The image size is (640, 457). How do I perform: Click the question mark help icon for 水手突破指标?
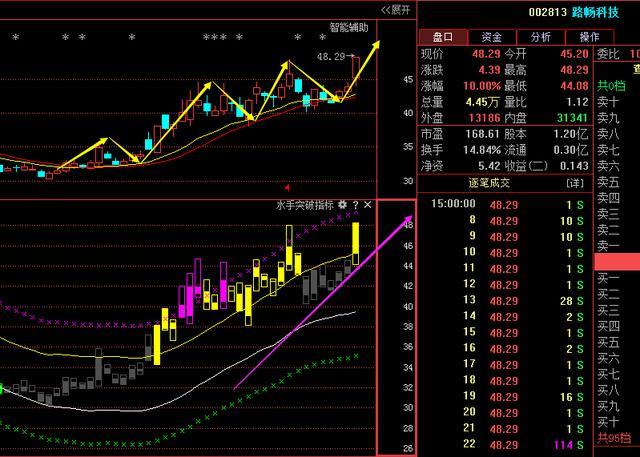click(355, 204)
